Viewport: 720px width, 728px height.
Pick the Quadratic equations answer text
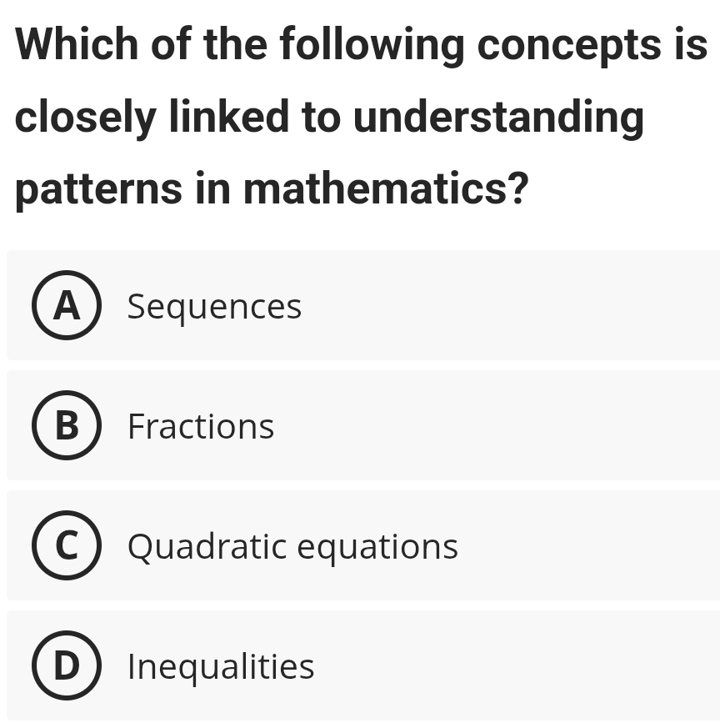(x=292, y=547)
